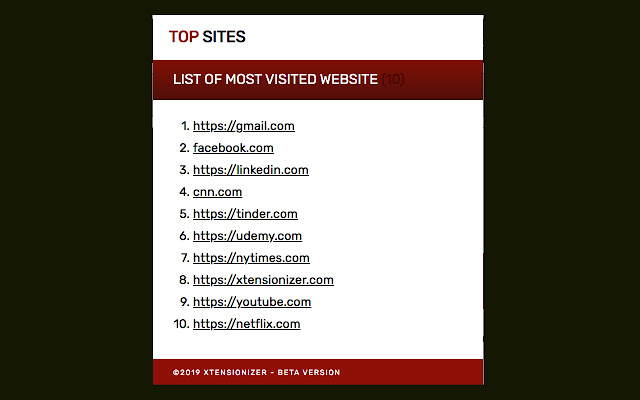Click list number 1 marker beside gmail

[185, 126]
